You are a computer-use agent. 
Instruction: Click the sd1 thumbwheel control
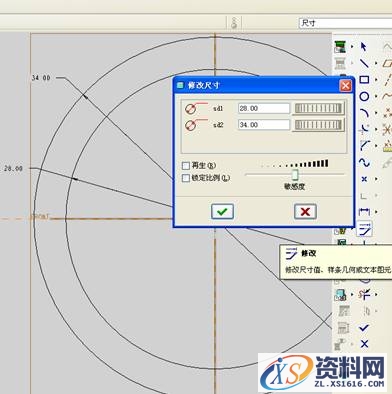[x=318, y=108]
